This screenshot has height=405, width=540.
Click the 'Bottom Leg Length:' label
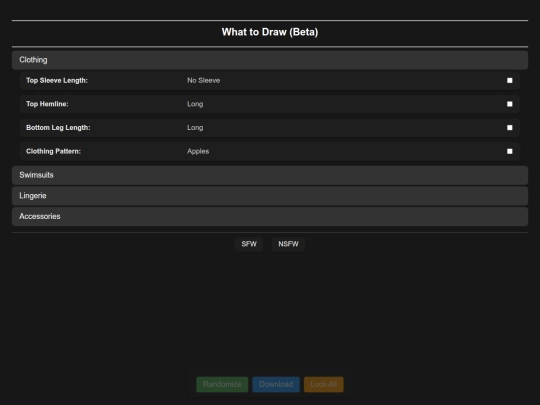tap(58, 128)
